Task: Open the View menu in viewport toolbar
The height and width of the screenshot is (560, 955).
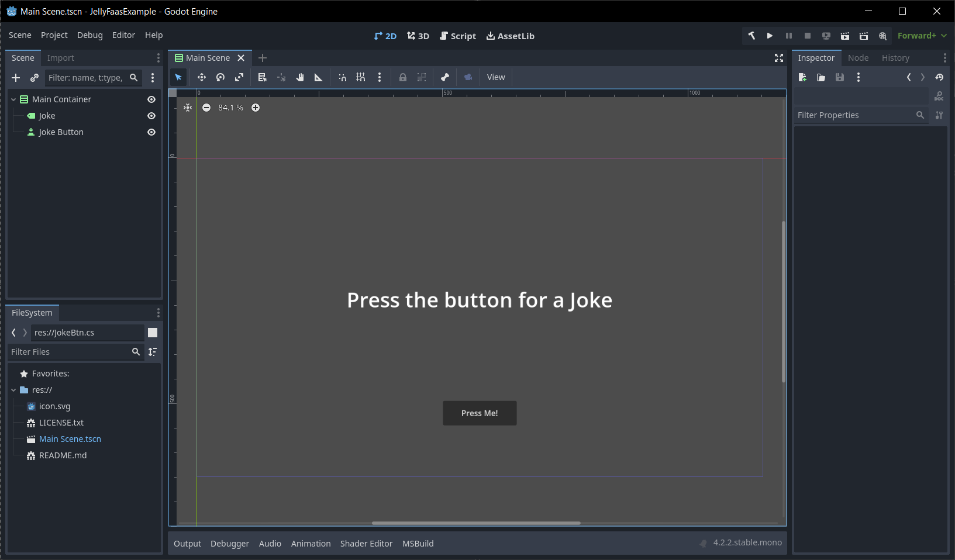Action: coord(496,77)
